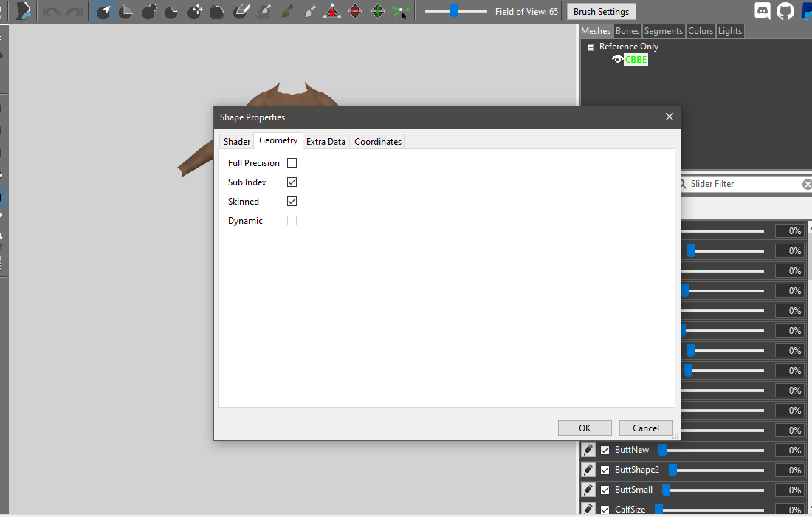Open the Extra Data tab
812x517 pixels.
pos(326,141)
